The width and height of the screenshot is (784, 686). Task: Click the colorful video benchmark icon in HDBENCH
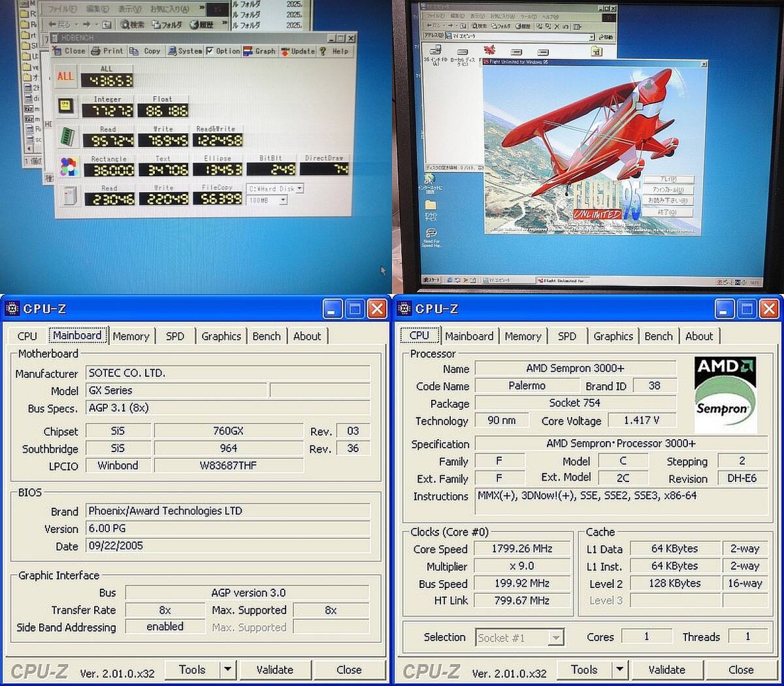(x=68, y=167)
